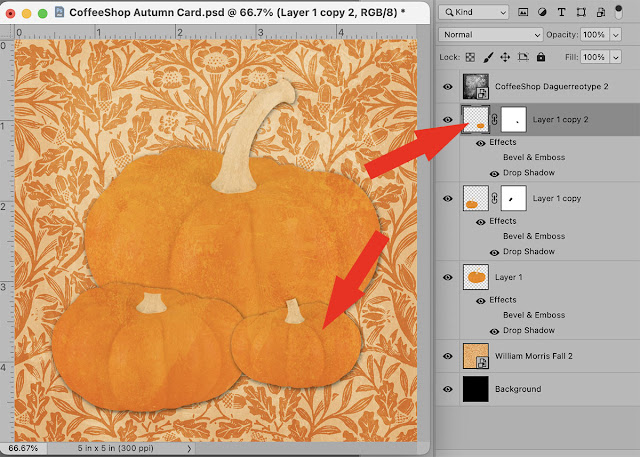Click the Opacity 100% value field
The height and width of the screenshot is (457, 640).
[x=595, y=35]
